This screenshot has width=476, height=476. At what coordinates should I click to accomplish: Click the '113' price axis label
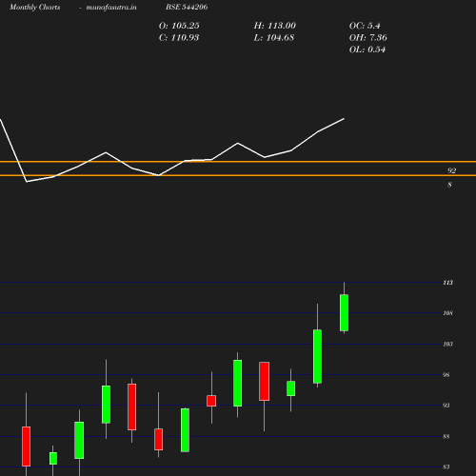tap(448, 283)
